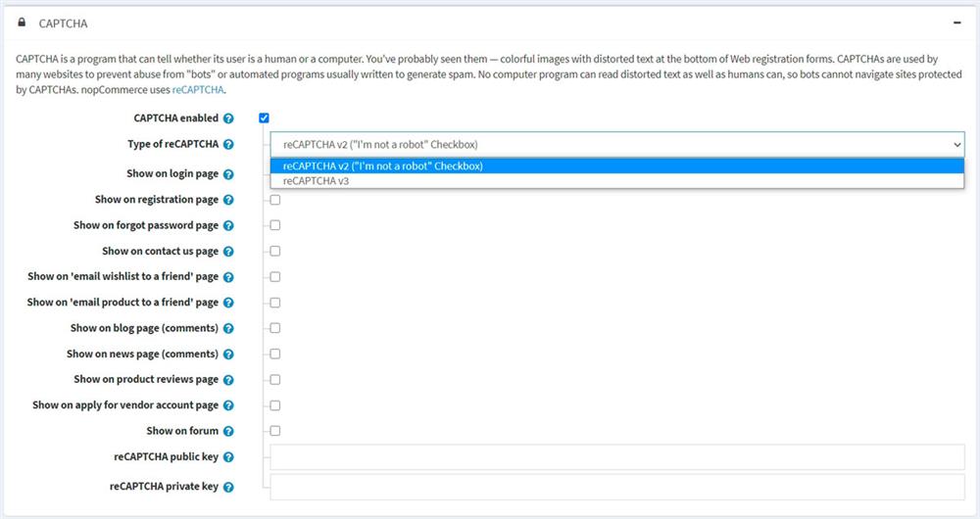Uncheck the CAPTCHA enabled checkbox
The image size is (980, 519).
pyautogui.click(x=264, y=118)
